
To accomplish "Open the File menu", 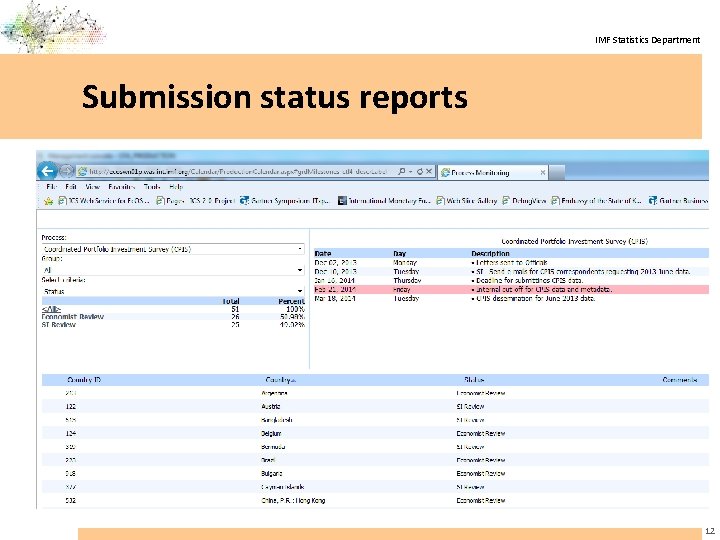I will (51, 187).
